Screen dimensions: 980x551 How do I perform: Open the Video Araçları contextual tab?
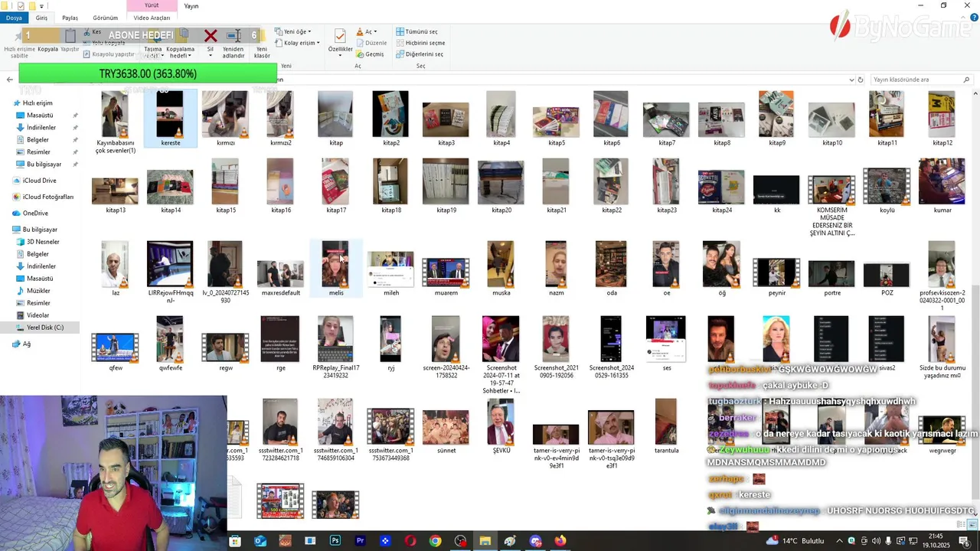(152, 18)
